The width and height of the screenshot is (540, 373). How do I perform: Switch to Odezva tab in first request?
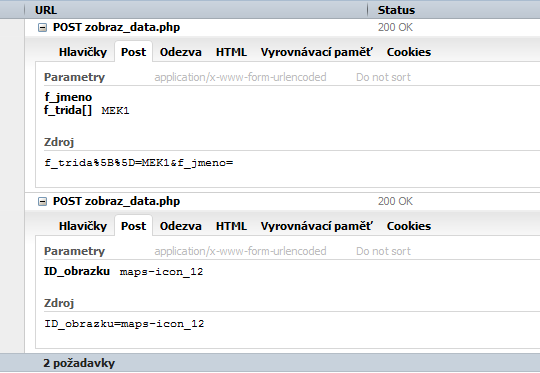click(x=180, y=52)
